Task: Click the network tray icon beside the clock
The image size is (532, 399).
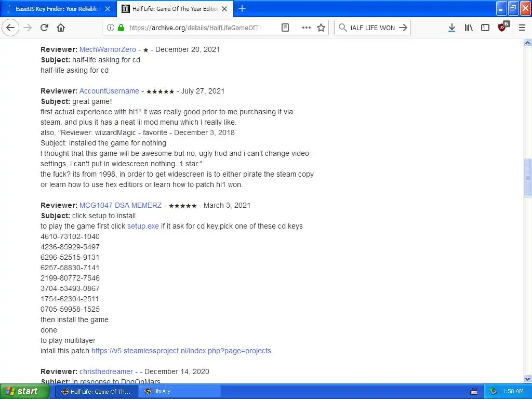Action: pos(493,391)
